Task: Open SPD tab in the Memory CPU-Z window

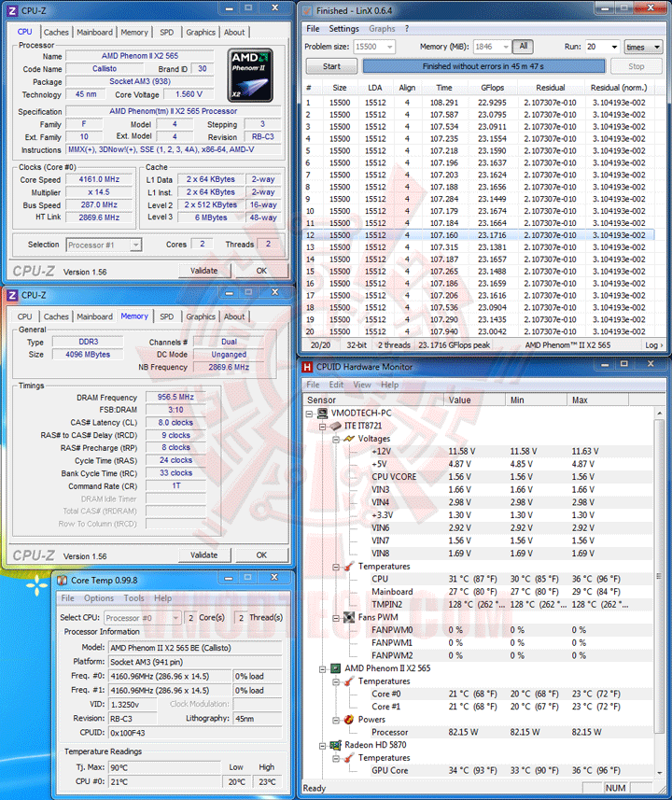Action: [x=167, y=316]
